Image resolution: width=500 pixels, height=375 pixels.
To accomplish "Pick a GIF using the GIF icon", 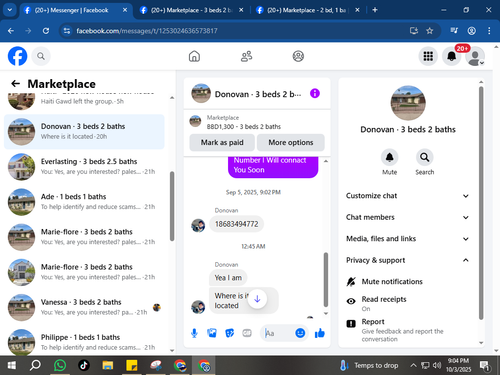I will [x=247, y=333].
